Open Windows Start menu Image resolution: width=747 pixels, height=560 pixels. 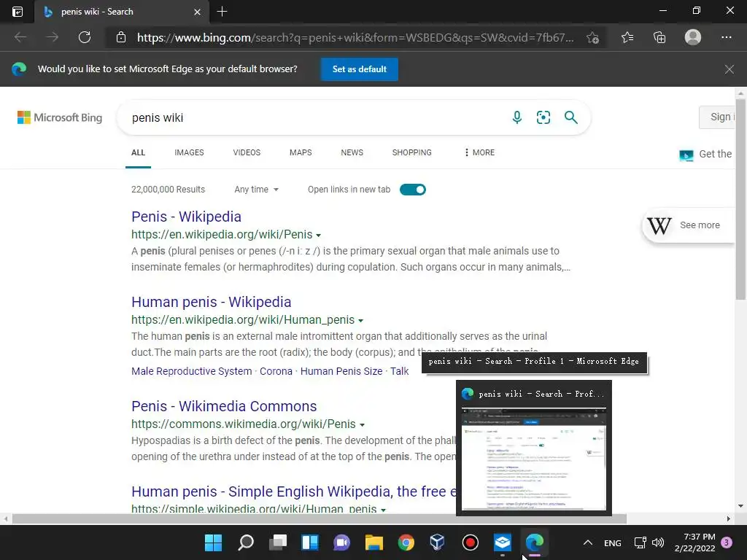213,542
